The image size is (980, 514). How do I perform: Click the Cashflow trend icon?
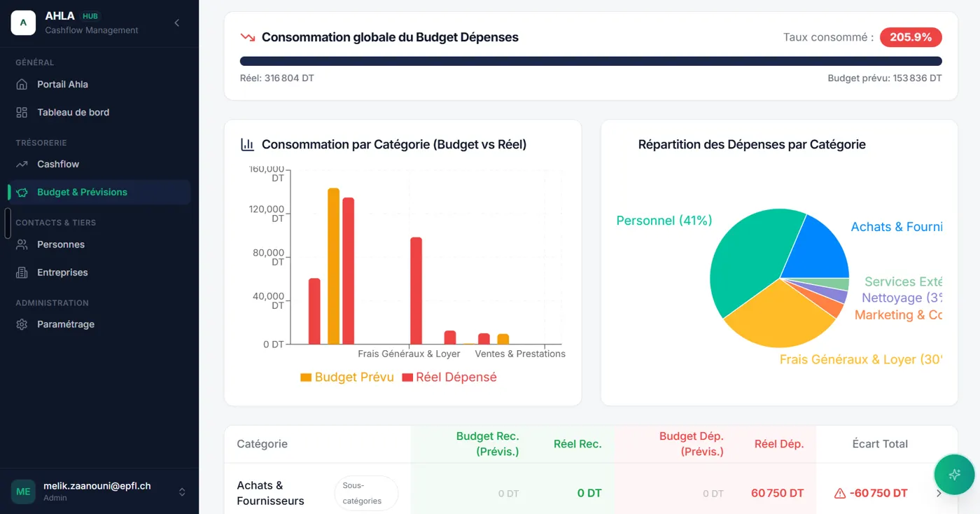pos(22,164)
